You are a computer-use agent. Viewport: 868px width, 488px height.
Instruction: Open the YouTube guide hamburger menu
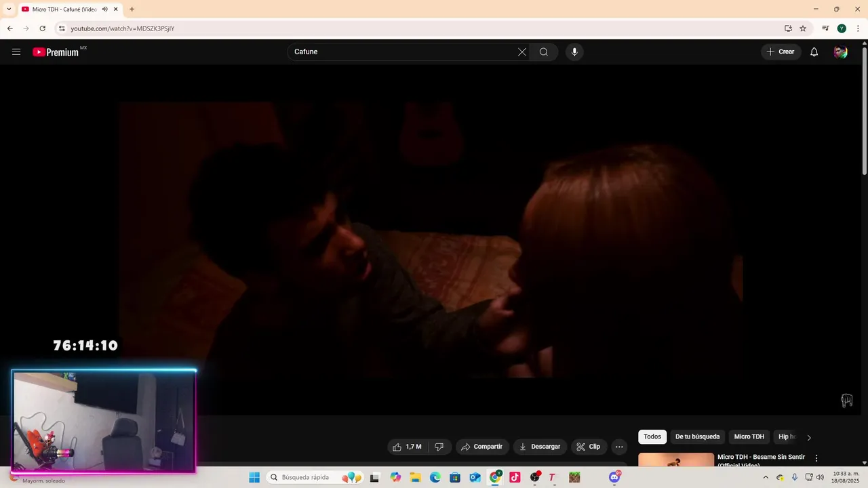(x=16, y=52)
